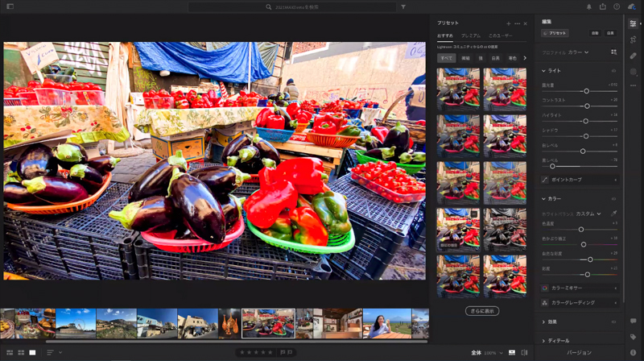
Task: Open the sort options chevron
Action: click(60, 352)
